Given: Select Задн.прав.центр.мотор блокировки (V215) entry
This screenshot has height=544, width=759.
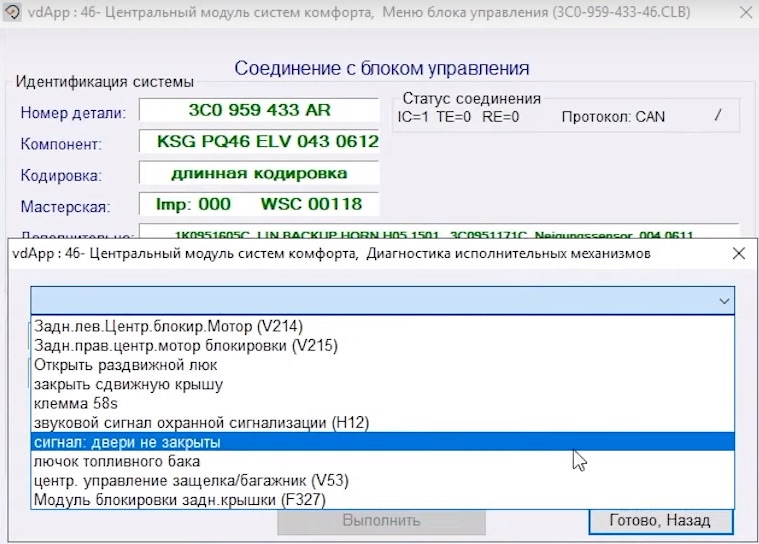Looking at the screenshot, I should 382,346.
